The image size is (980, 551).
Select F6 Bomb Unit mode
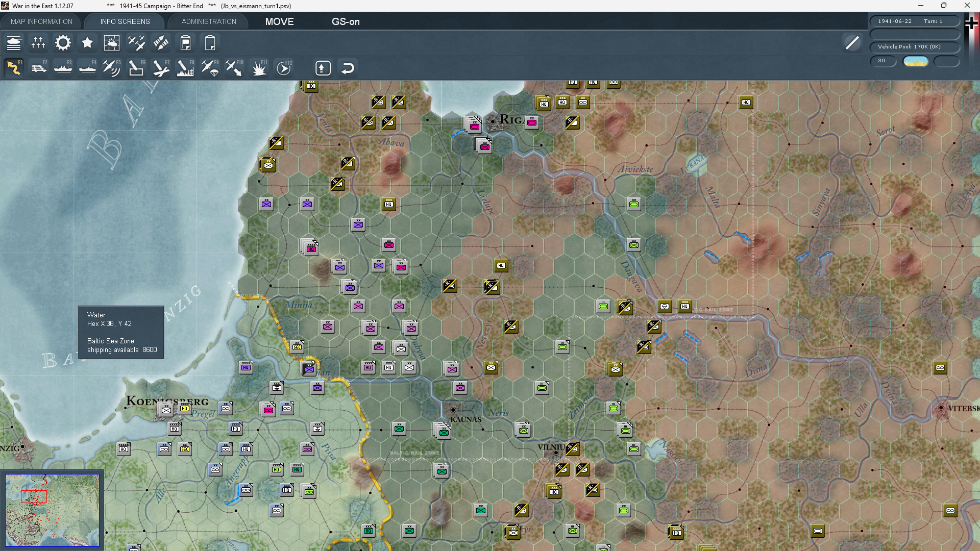tap(136, 68)
